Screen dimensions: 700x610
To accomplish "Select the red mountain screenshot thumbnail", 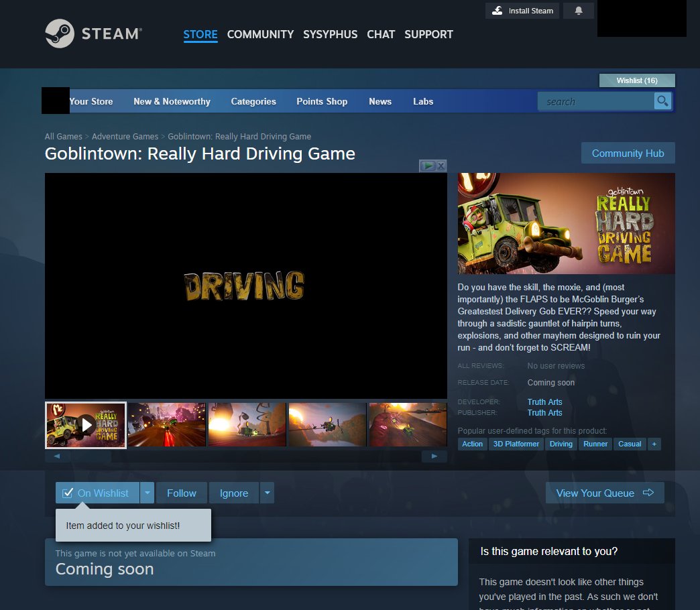I will pyautogui.click(x=408, y=425).
